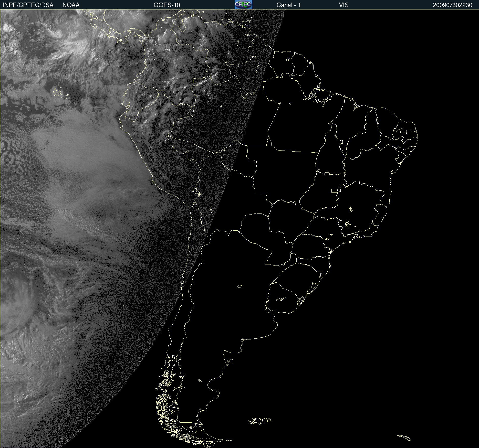The height and width of the screenshot is (448, 479).
Task: Click the 200907302230 timestamp
Action: 452,5
